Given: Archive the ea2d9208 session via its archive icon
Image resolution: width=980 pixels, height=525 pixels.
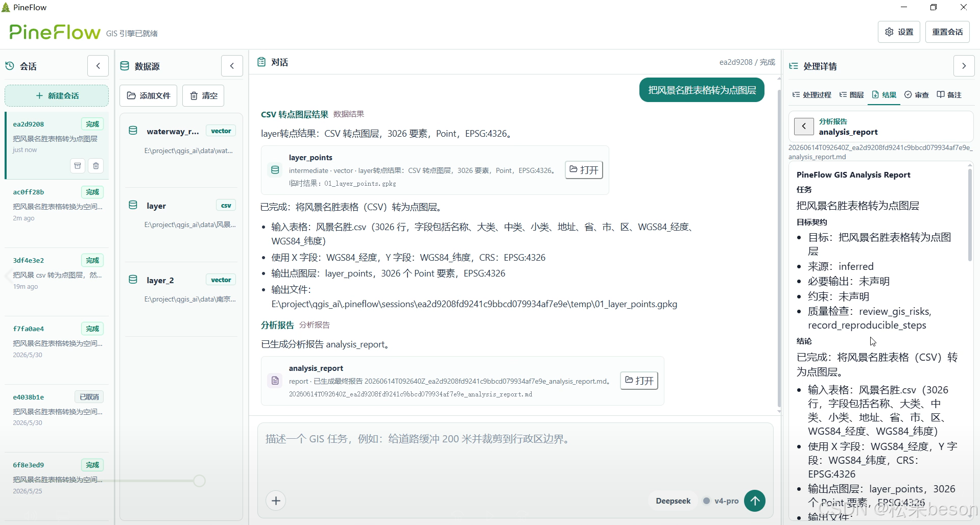Looking at the screenshot, I should tap(78, 165).
